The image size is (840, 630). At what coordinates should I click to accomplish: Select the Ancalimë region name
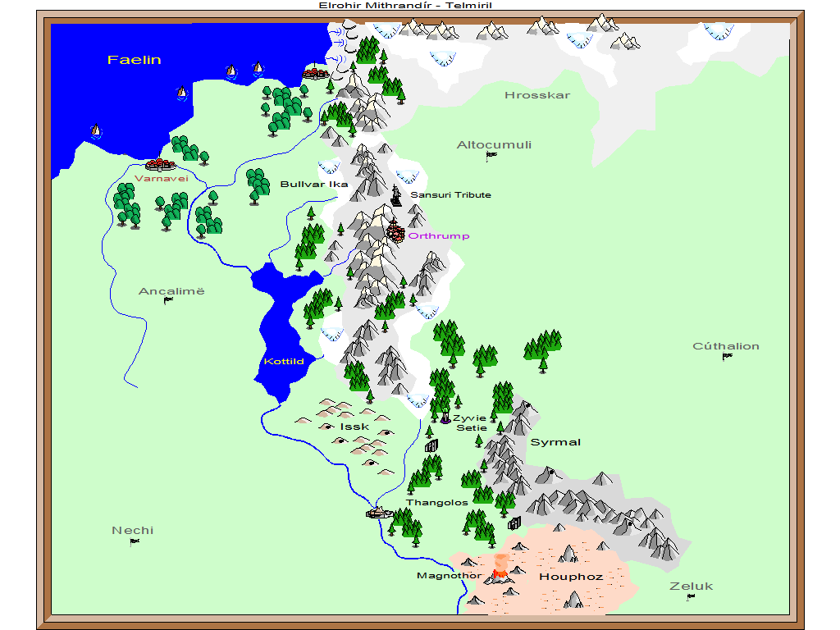tap(171, 291)
